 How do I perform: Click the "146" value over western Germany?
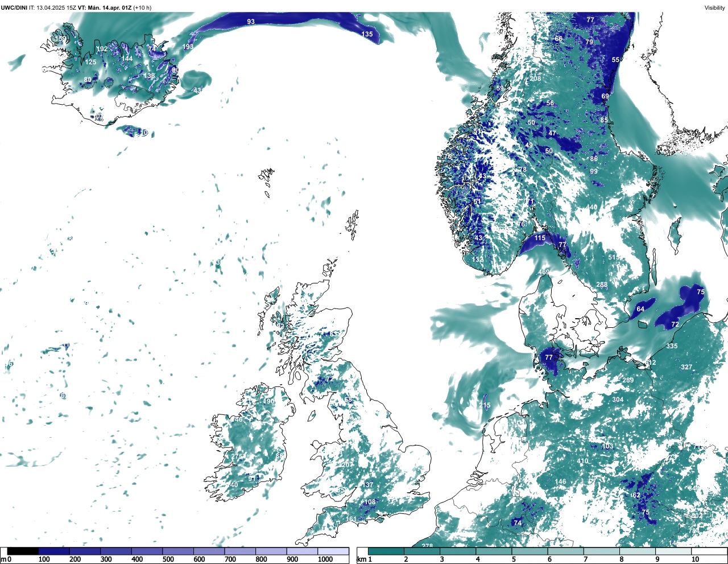(561, 481)
